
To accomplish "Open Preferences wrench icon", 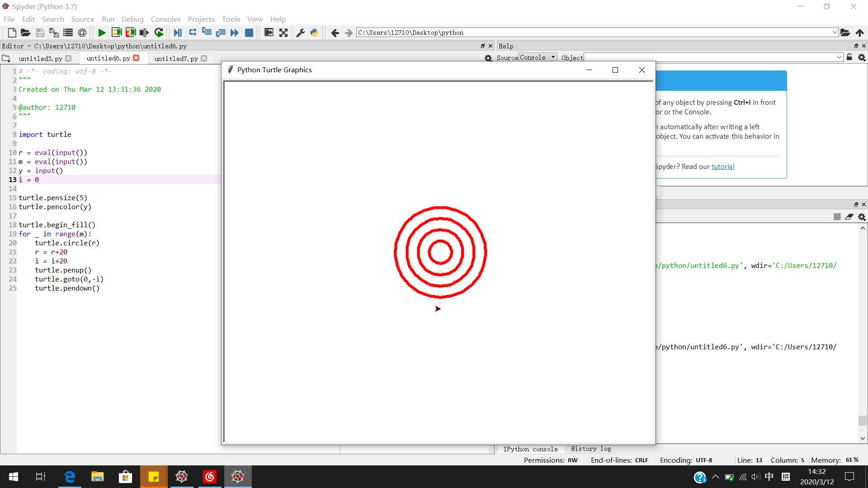I will click(300, 33).
